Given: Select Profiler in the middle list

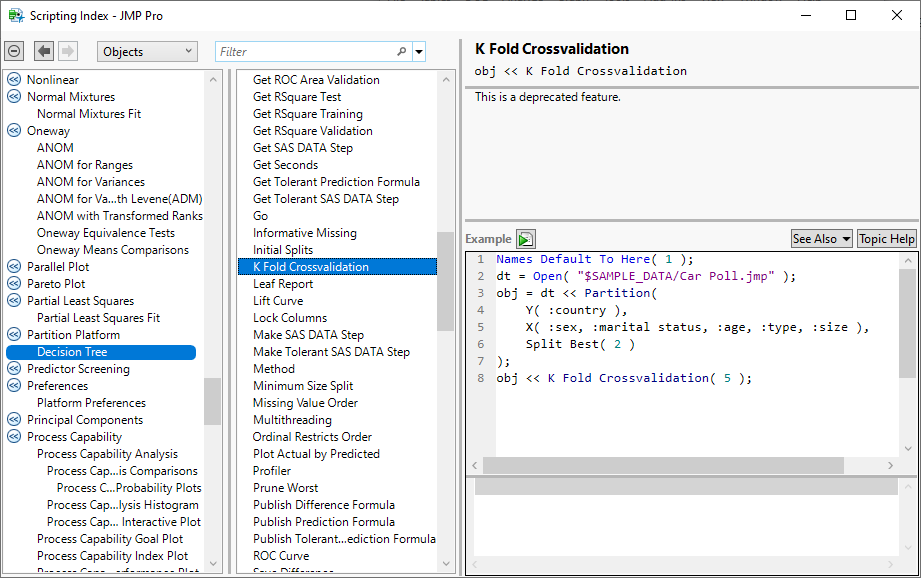Looking at the screenshot, I should click(275, 470).
